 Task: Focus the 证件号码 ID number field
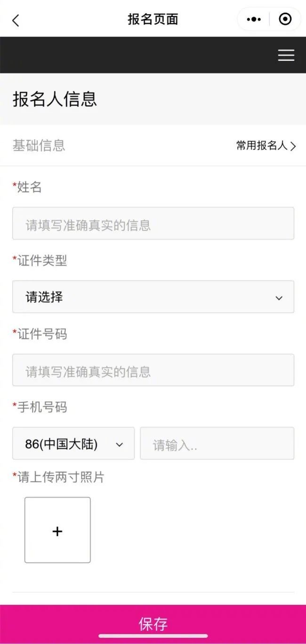point(153,370)
